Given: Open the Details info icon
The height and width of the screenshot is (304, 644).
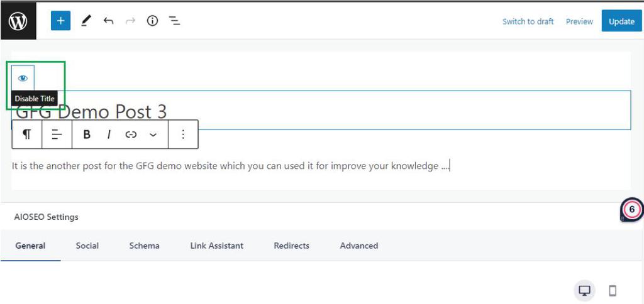Looking at the screenshot, I should (152, 21).
